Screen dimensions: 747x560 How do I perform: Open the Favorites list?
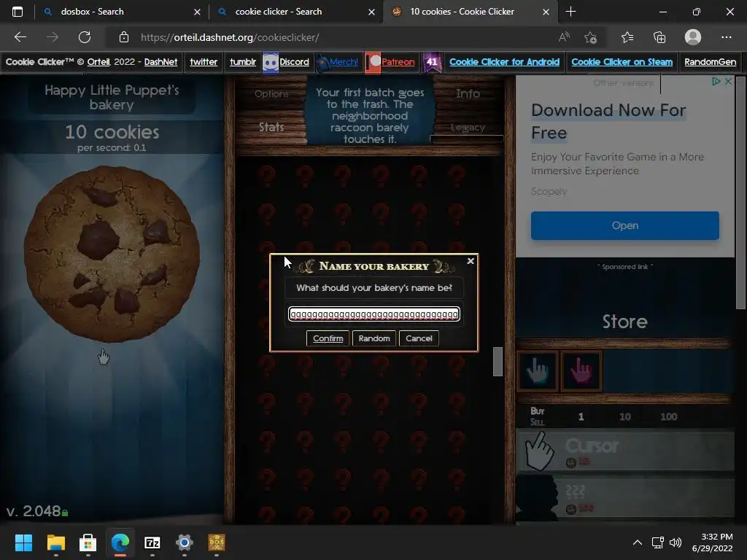(x=627, y=37)
